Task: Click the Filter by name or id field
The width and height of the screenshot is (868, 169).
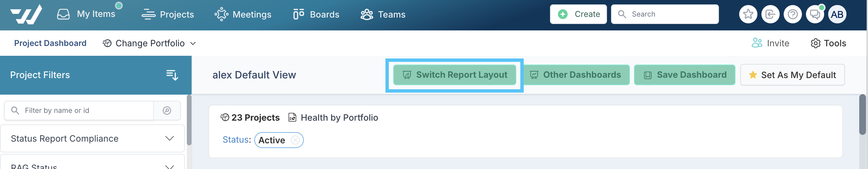Action: coord(79,111)
